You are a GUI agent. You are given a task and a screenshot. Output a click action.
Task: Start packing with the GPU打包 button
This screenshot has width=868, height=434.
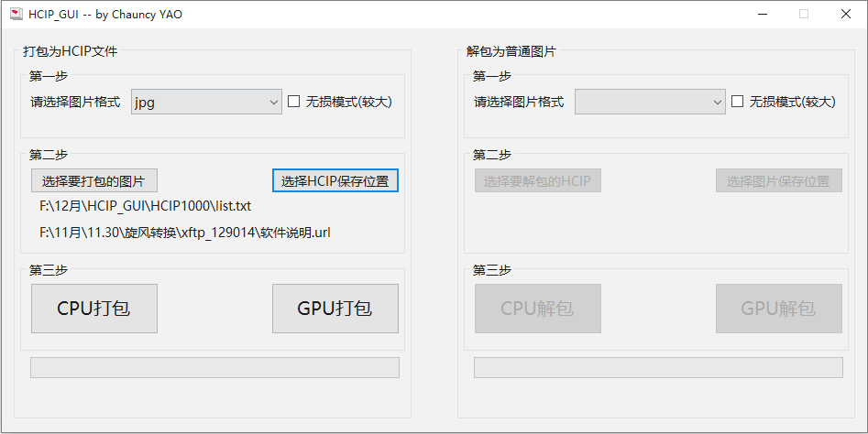[x=335, y=309]
